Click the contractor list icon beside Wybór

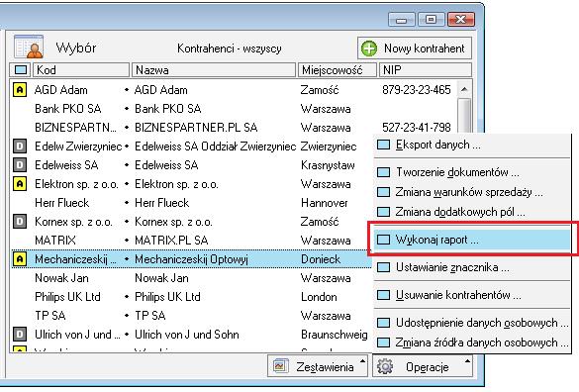29,47
